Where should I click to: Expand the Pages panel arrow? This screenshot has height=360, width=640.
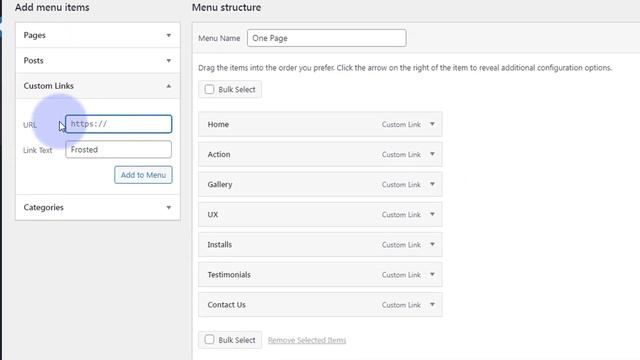[x=169, y=36]
